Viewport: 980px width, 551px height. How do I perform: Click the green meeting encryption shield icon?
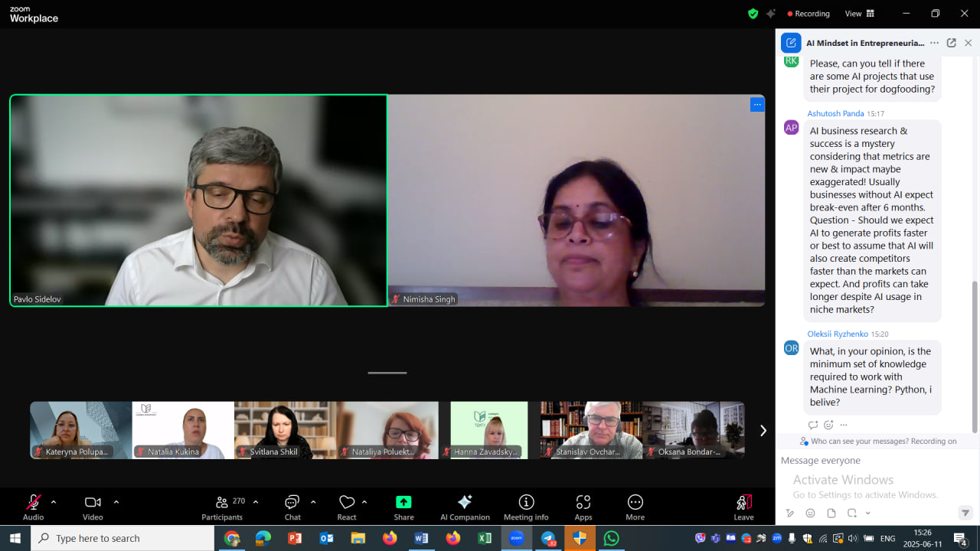[x=753, y=14]
